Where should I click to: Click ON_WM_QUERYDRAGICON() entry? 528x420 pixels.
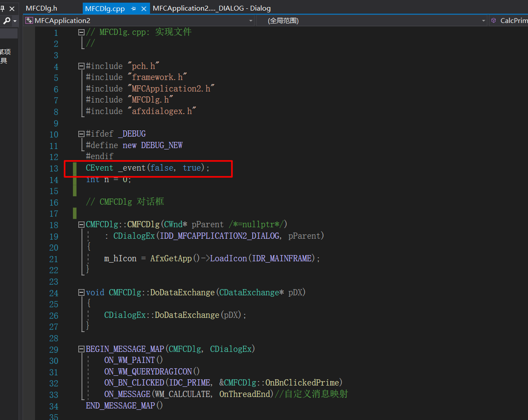click(x=152, y=371)
